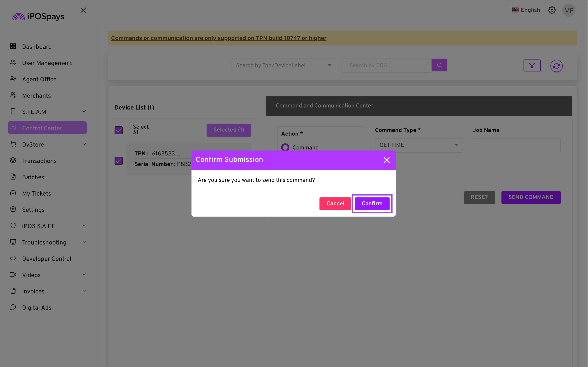
Task: Close the Confirm Submission dialog with X
Action: coord(386,160)
